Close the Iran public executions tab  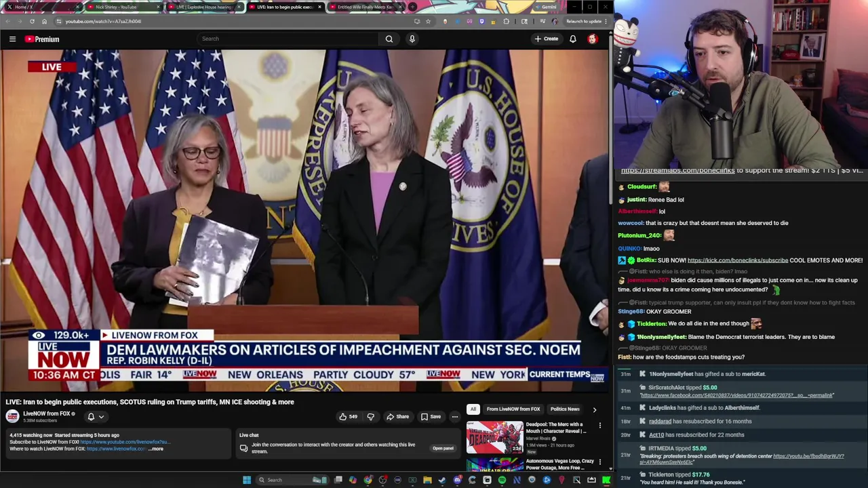[319, 7]
